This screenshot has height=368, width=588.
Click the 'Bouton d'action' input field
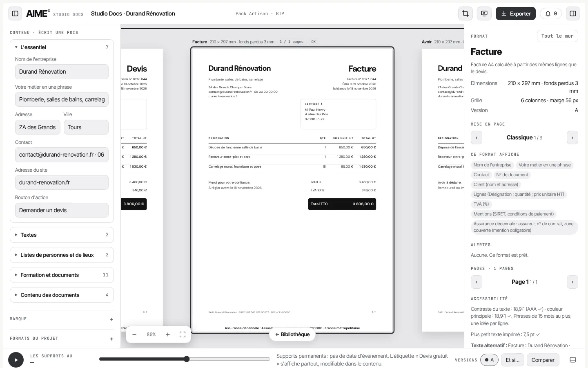point(62,210)
